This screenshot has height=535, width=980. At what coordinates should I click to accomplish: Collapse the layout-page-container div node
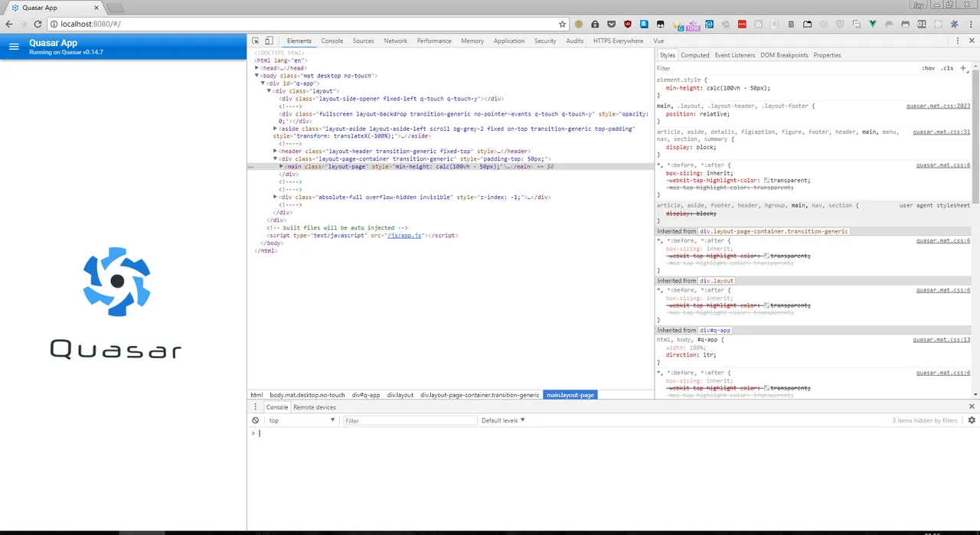pyautogui.click(x=276, y=159)
